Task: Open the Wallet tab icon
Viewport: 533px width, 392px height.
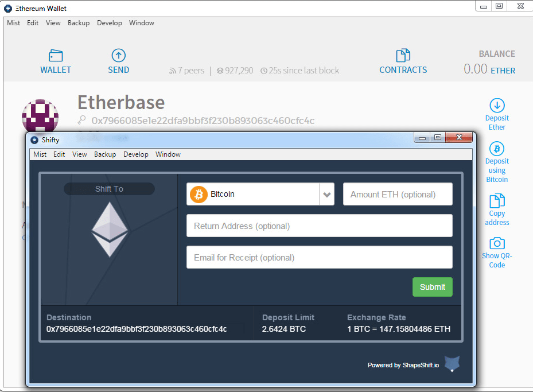Action: coord(56,56)
